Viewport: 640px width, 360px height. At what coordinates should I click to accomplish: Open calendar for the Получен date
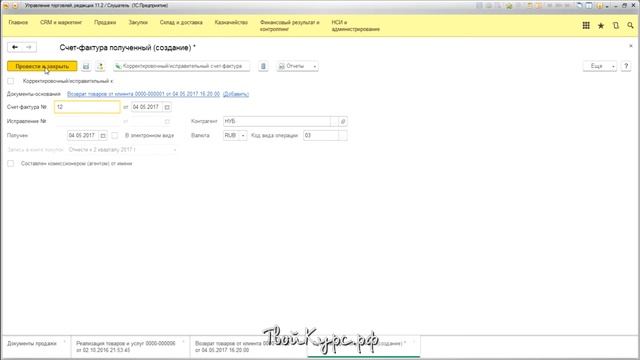pyautogui.click(x=103, y=136)
